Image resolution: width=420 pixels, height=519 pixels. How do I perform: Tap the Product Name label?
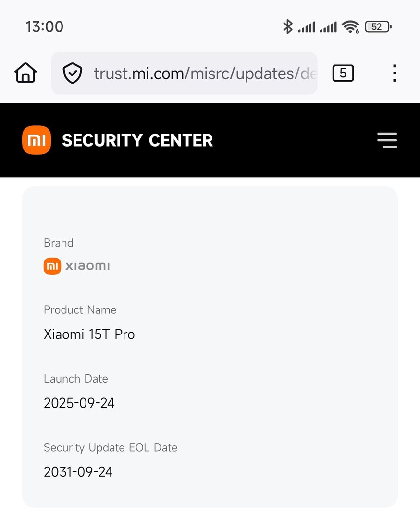pyautogui.click(x=80, y=310)
